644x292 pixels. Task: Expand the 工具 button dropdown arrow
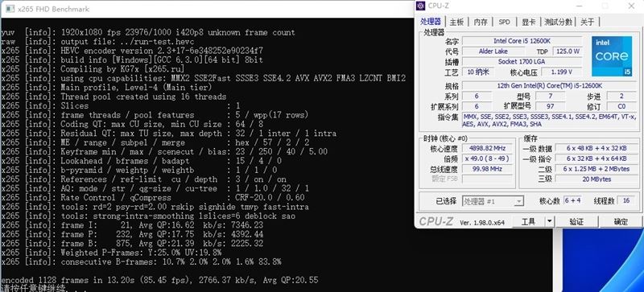pos(550,222)
